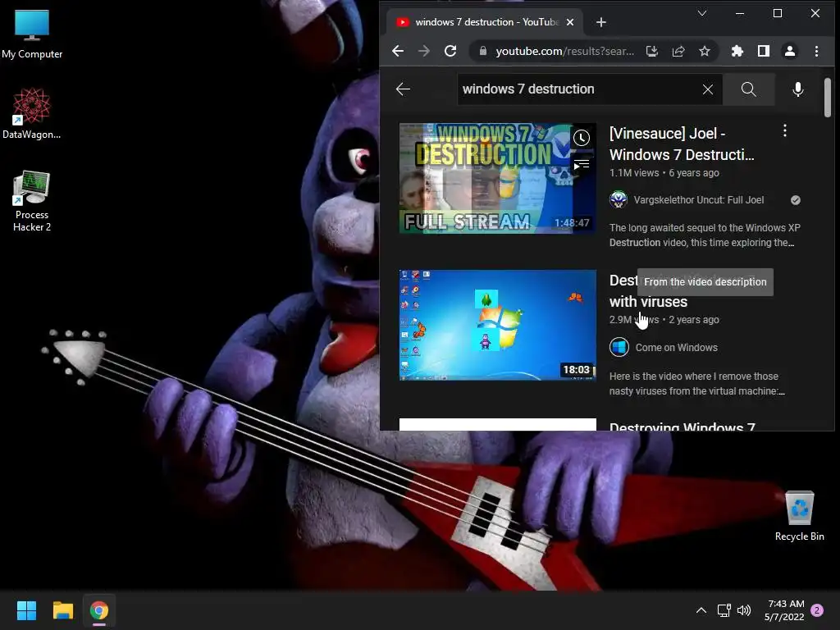
Task: Click description 'Here is the video where'
Action: [696, 384]
